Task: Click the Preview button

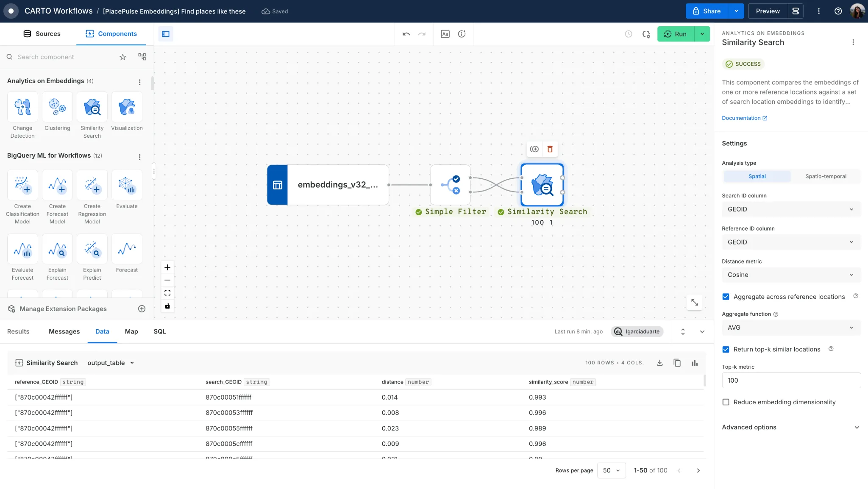Action: click(x=768, y=11)
